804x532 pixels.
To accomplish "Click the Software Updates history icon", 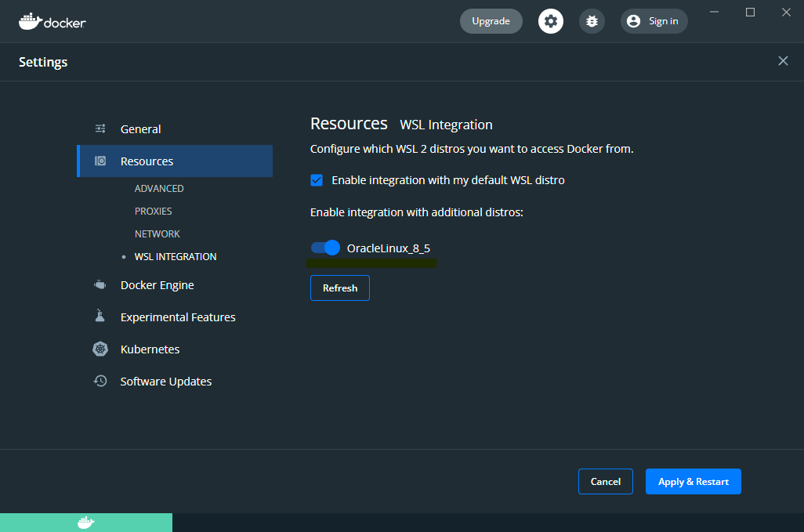I will 100,381.
